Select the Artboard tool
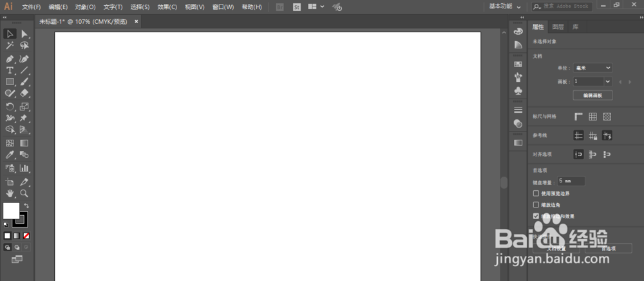 click(x=10, y=182)
